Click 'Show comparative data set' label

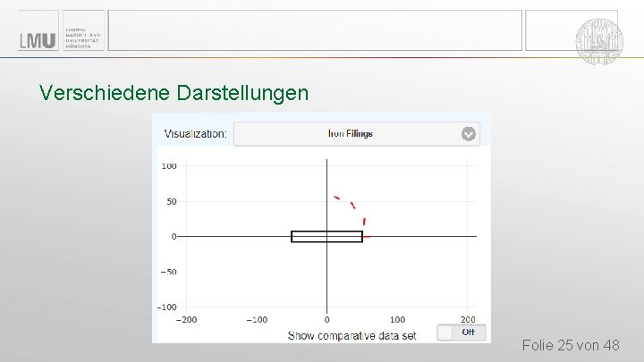tap(352, 336)
